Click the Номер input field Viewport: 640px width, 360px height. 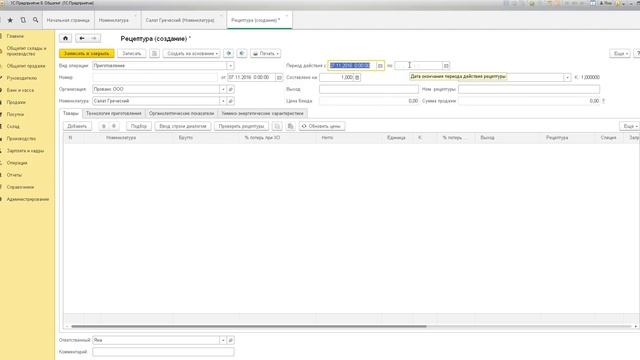coord(155,77)
